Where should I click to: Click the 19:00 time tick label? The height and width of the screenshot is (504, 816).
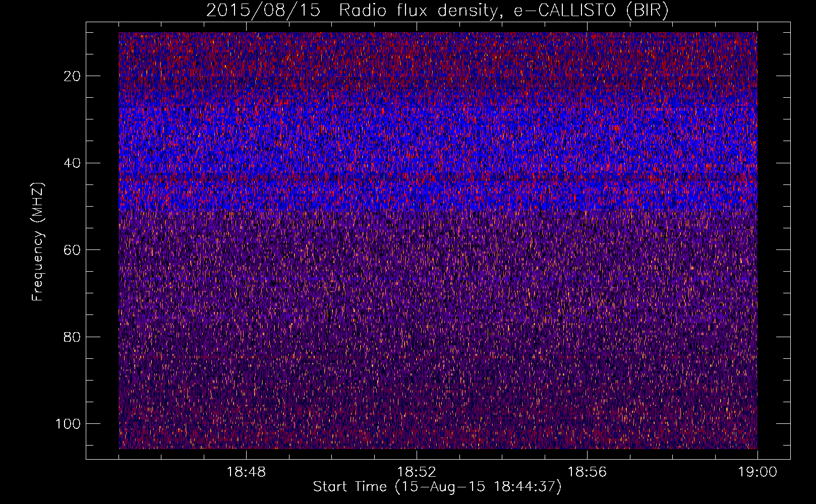point(757,472)
